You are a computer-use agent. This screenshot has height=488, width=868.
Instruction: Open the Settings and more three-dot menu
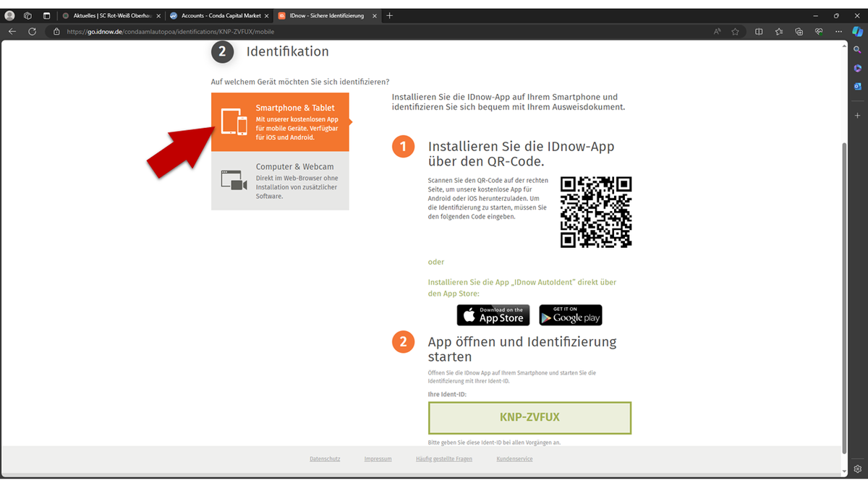point(838,32)
